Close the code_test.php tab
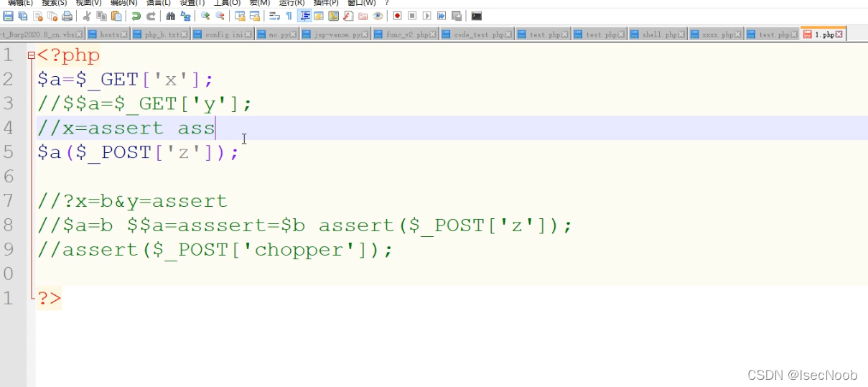Image resolution: width=868 pixels, height=387 pixels. click(509, 34)
